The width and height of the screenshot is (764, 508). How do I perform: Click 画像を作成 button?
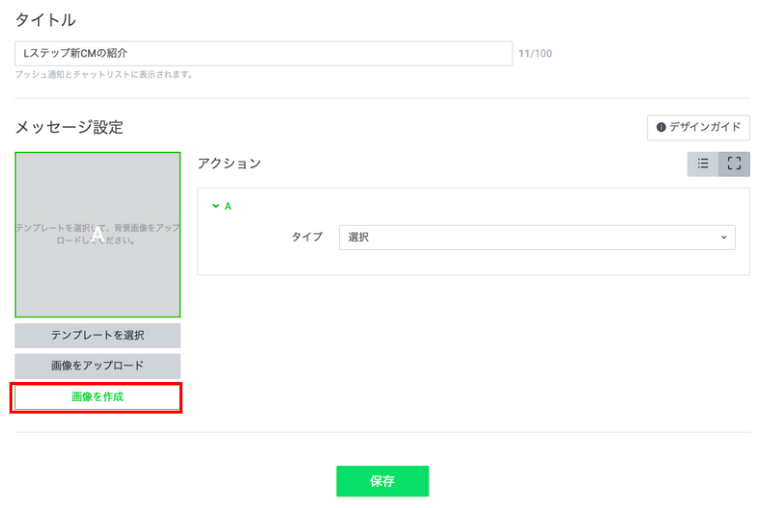(x=97, y=397)
